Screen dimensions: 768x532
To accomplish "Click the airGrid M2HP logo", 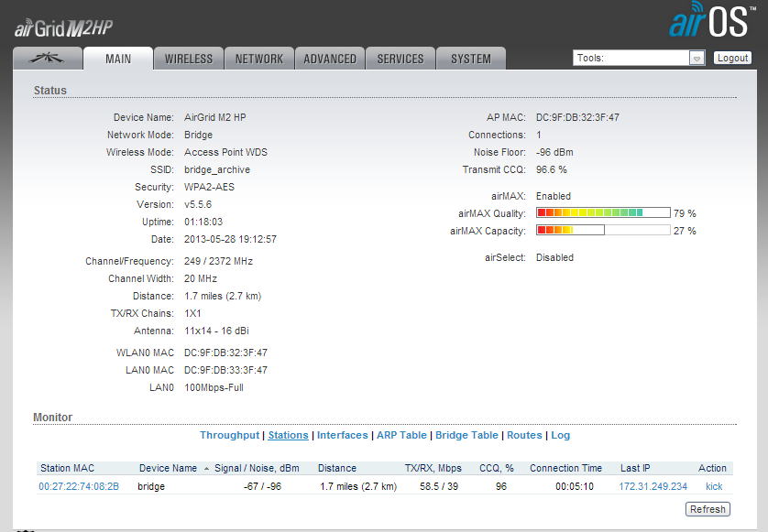I will coord(64,27).
